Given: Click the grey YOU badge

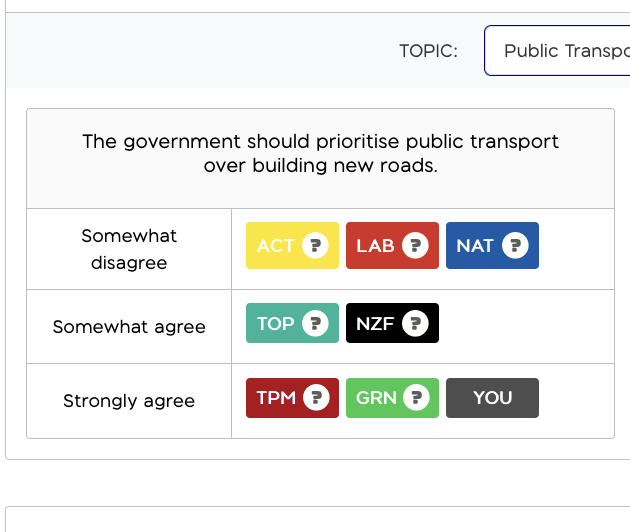Looking at the screenshot, I should pos(493,398).
